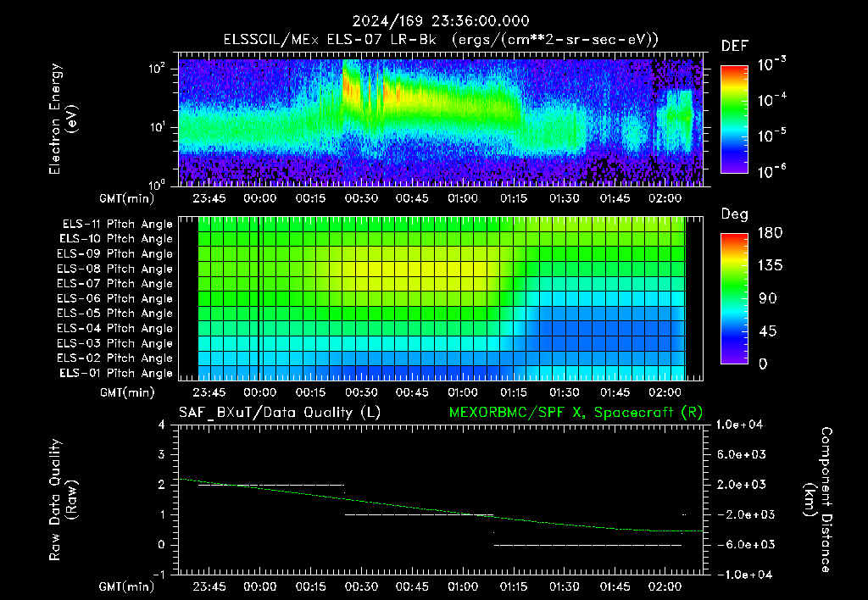Click the '10^-3' value on DEF scale
The image size is (868, 600).
pos(771,64)
